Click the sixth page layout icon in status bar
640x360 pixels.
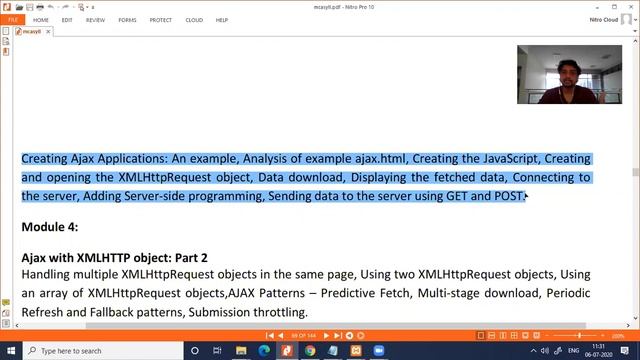pos(537,336)
